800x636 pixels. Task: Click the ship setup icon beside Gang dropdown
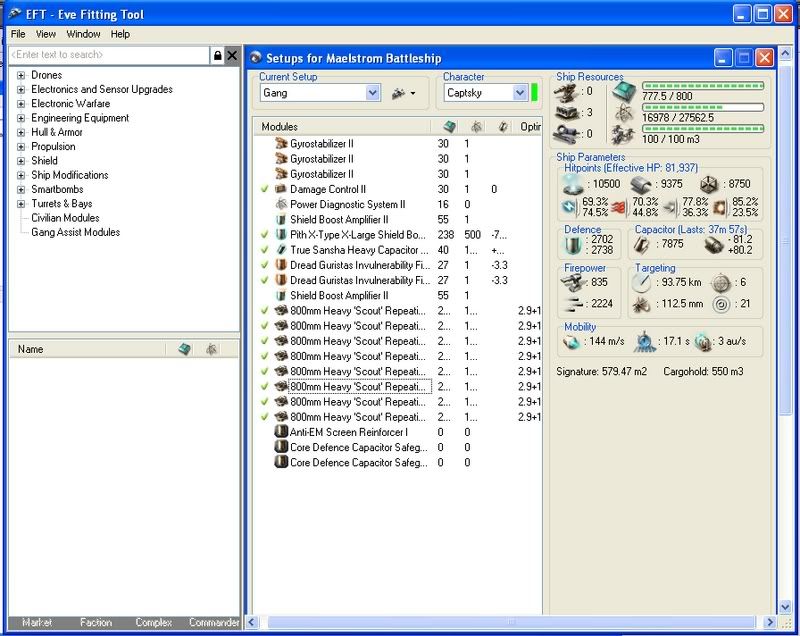tap(398, 93)
